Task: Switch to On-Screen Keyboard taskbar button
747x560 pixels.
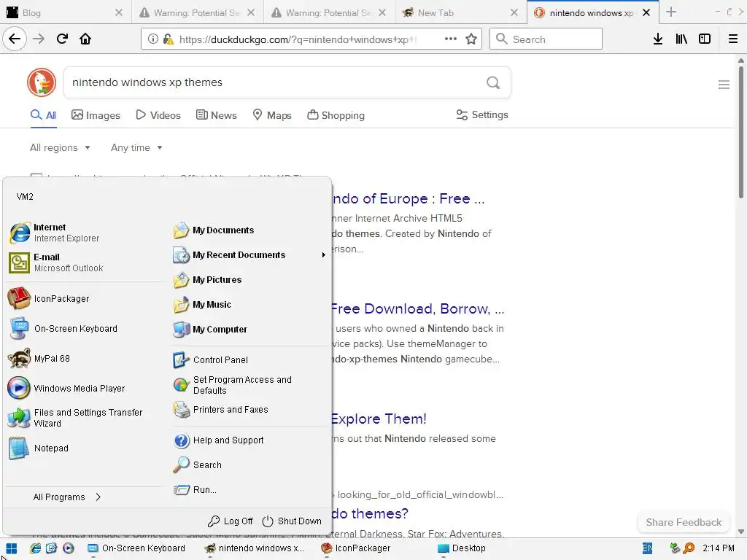Action: pos(137,548)
